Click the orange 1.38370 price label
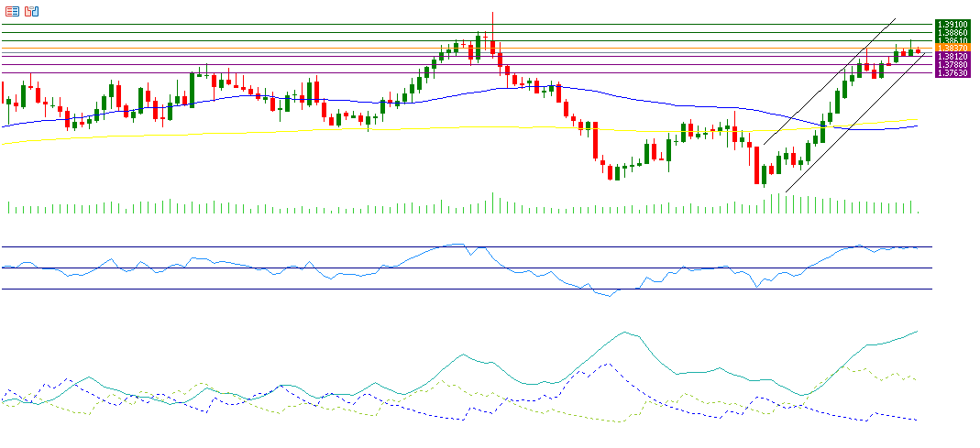Viewport: 980px width, 448px height. [x=952, y=49]
